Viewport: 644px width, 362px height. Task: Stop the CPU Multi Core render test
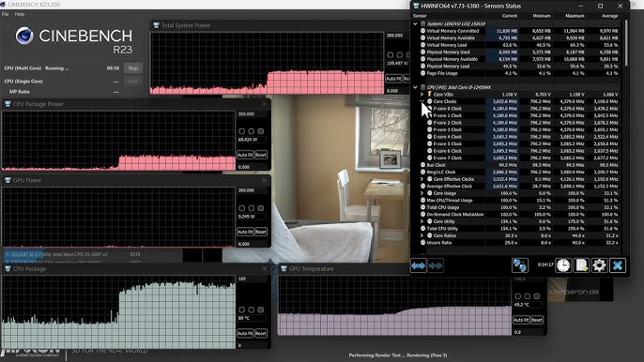(x=133, y=68)
